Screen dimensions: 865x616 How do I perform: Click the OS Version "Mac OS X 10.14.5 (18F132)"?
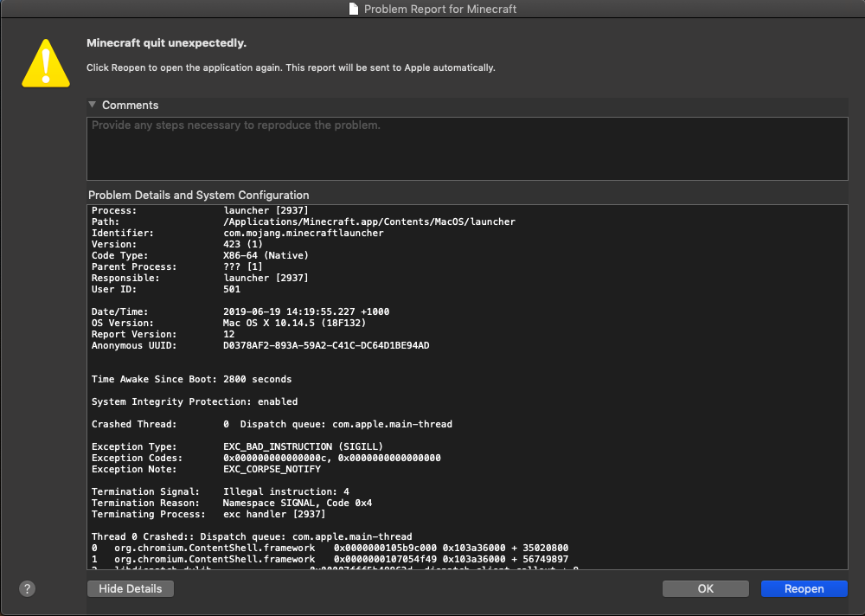[x=295, y=323]
